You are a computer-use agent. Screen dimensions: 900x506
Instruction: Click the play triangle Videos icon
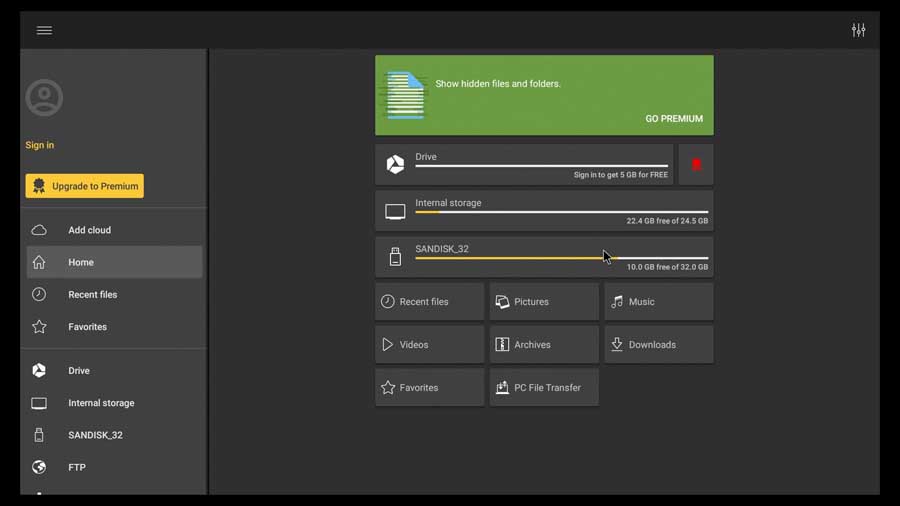[x=388, y=345]
